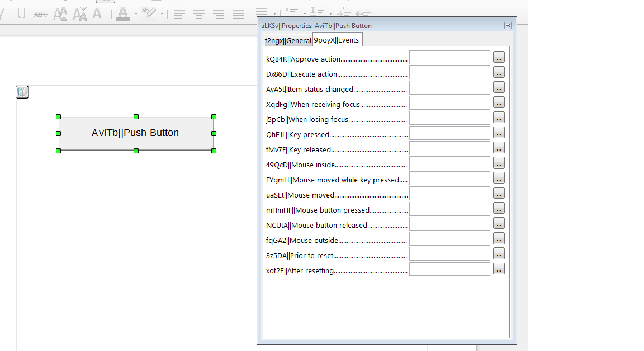This screenshot has width=644, height=351.
Task: Open the font color dropdown arrow
Action: (136, 14)
